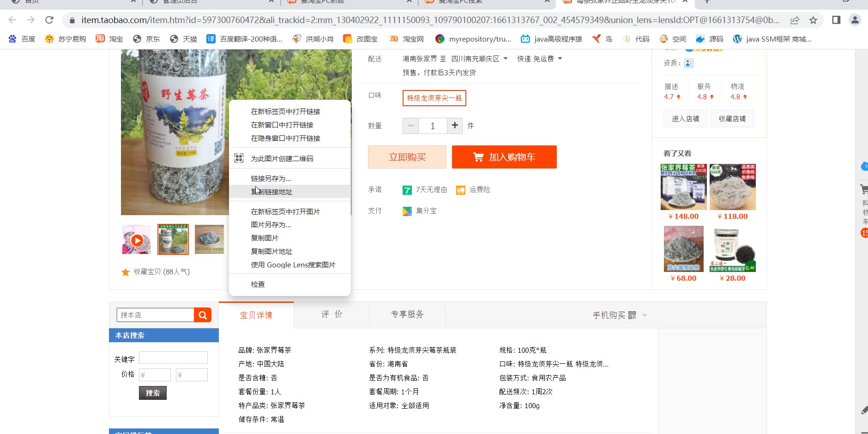Click the shop 资质 certificate icon
868x434 pixels.
(x=689, y=63)
